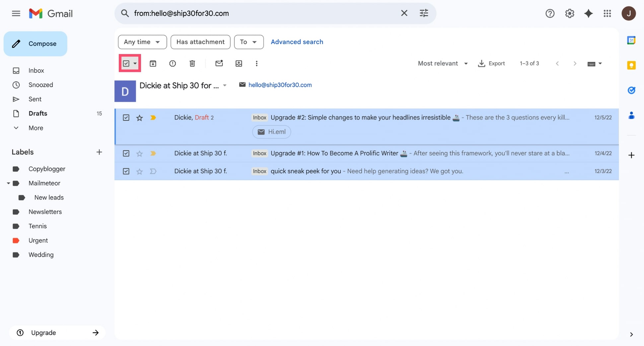Open the Any time dropdown
The image size is (644, 346).
click(142, 42)
